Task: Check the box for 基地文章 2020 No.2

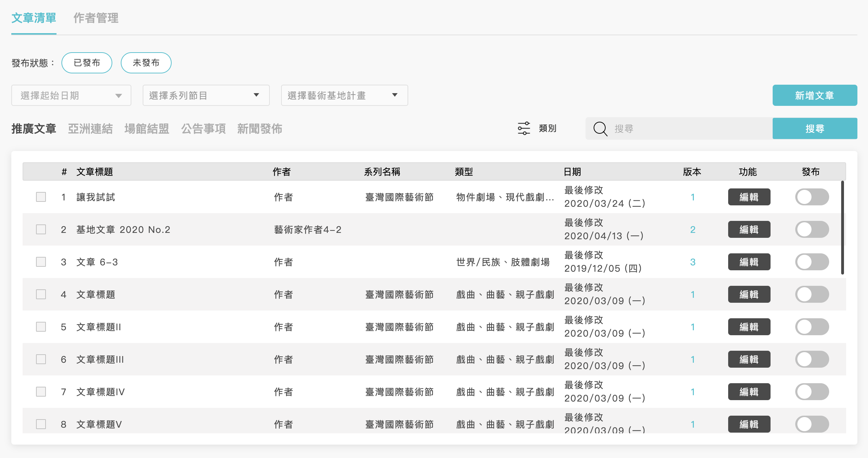Action: click(x=41, y=229)
